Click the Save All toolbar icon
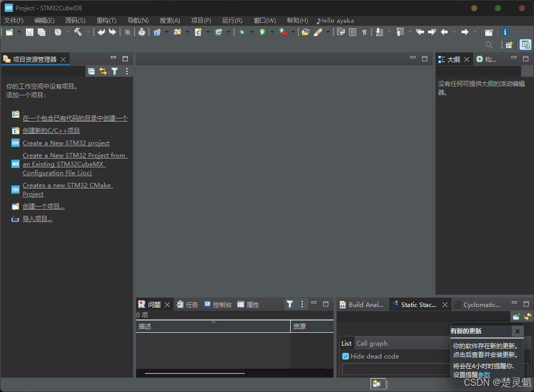The height and width of the screenshot is (392, 534). tap(42, 32)
